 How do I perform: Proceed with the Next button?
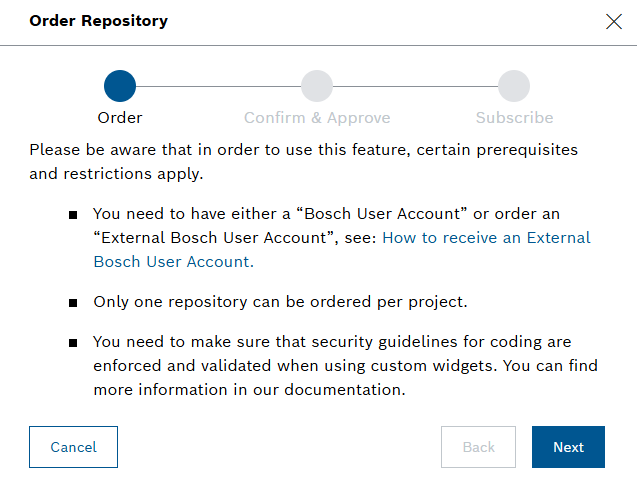tap(568, 447)
